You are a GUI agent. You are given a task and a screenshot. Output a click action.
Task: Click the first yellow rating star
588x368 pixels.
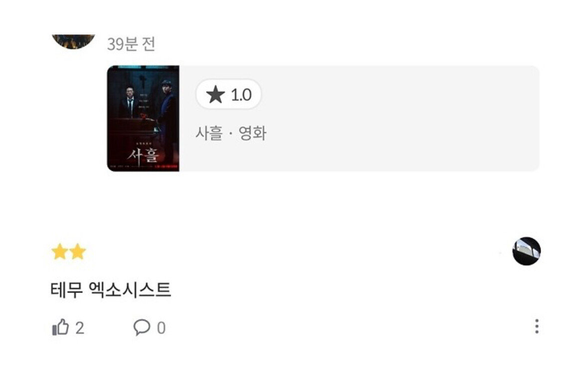[60, 252]
